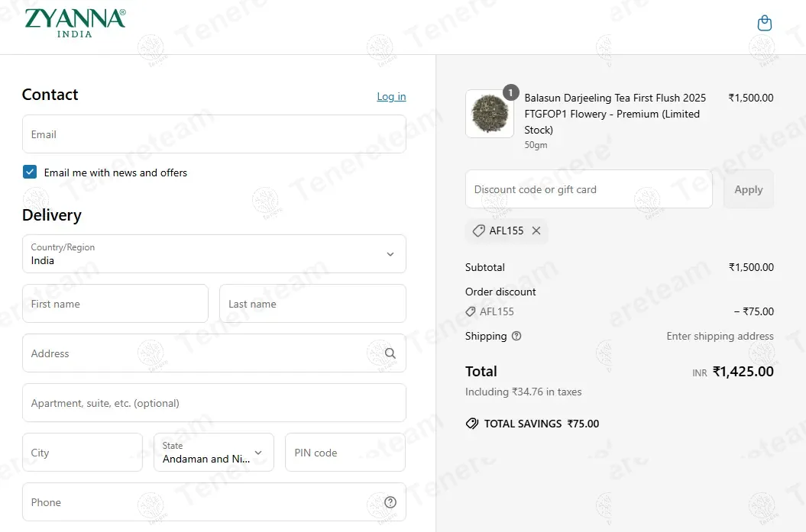Screen dimensions: 806x532
Task: Click the Discount code or gift card field
Action: pos(588,189)
